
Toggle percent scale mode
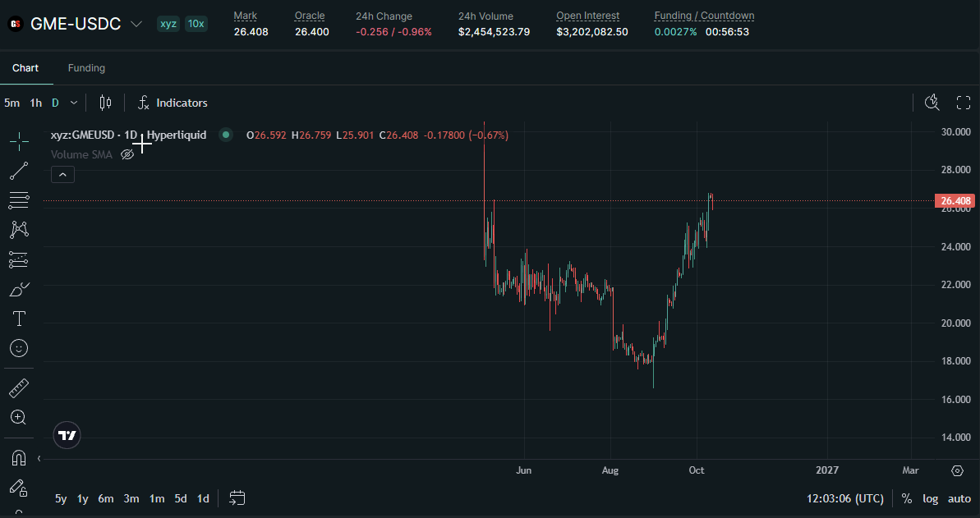click(x=906, y=498)
